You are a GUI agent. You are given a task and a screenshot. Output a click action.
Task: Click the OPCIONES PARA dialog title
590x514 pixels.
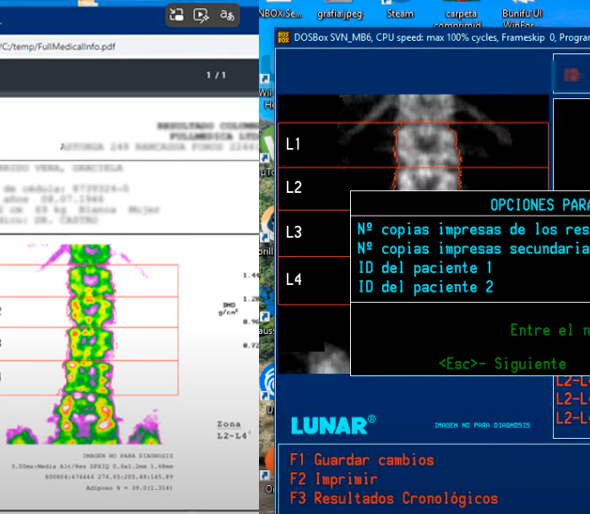pyautogui.click(x=540, y=205)
